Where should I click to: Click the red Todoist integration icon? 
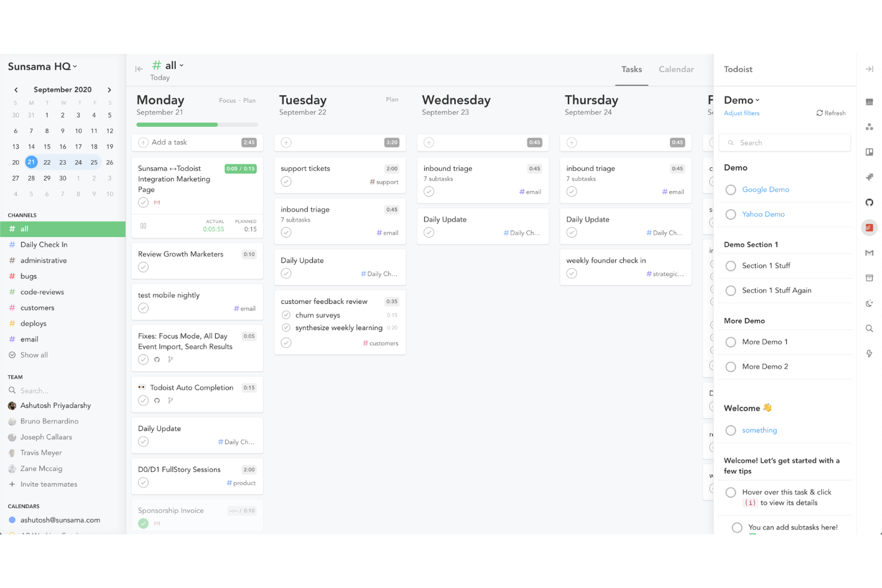click(869, 227)
